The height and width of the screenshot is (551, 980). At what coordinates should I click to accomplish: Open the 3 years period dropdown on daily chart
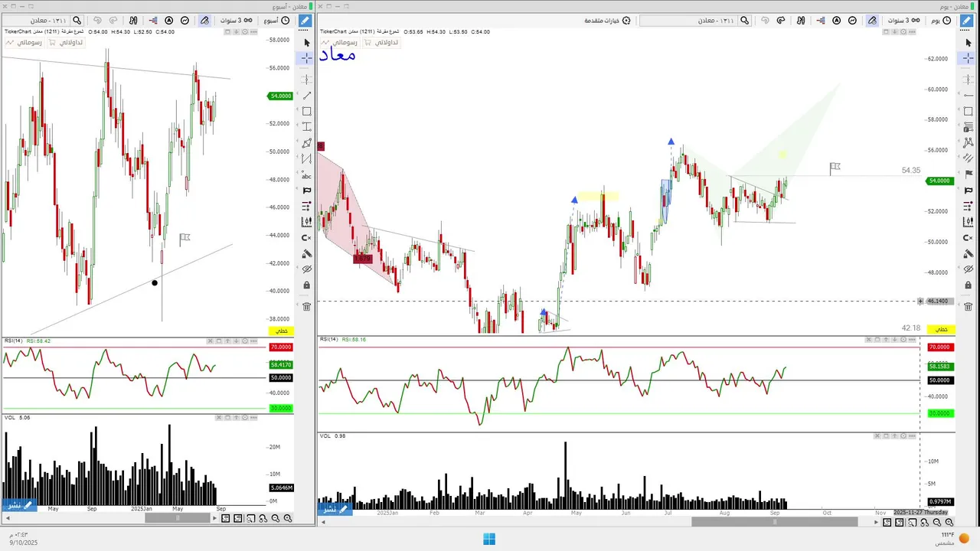903,21
